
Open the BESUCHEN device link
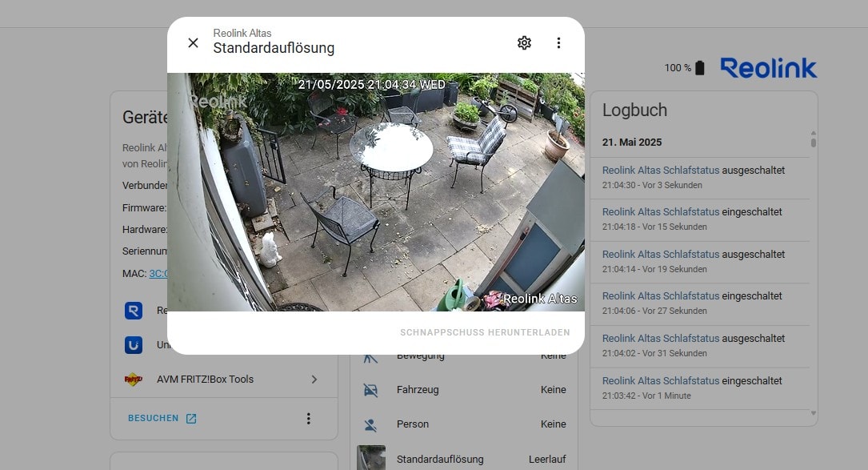pos(162,419)
